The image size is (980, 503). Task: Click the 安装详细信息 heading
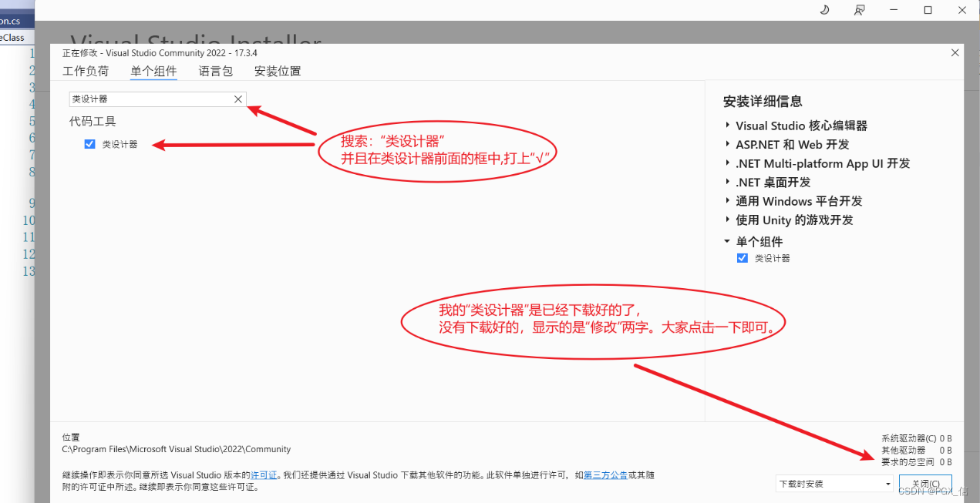[763, 101]
